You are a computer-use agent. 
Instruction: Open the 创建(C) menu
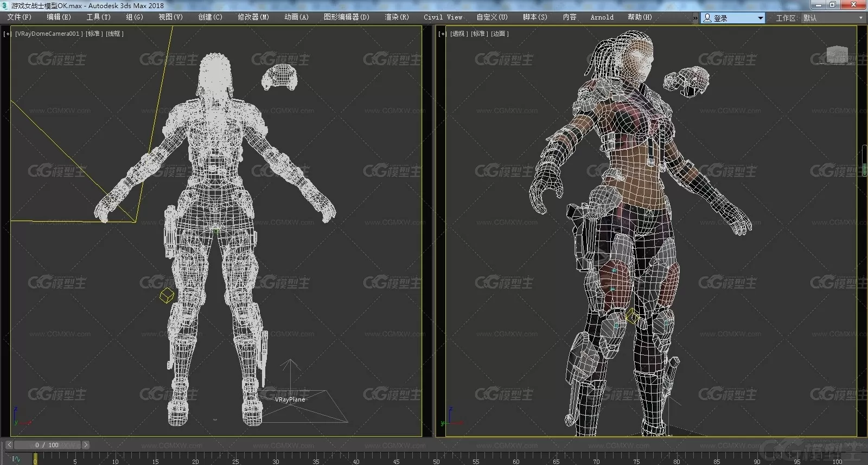[x=210, y=17]
